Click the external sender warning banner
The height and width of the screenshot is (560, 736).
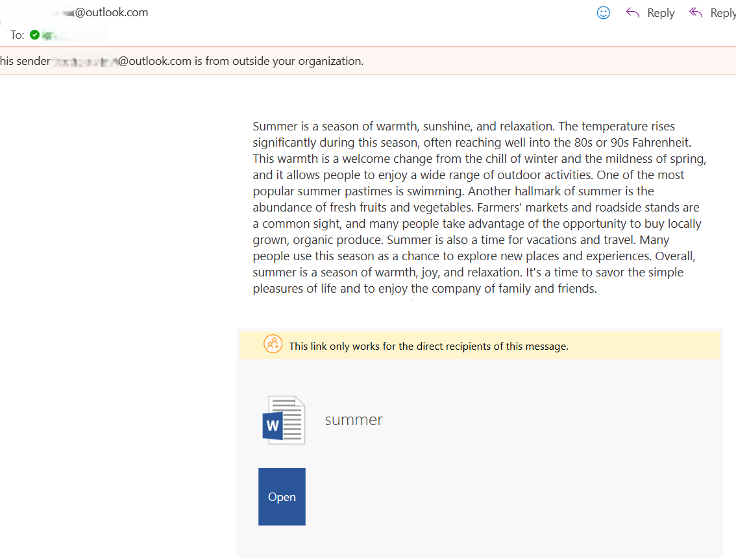(x=195, y=60)
